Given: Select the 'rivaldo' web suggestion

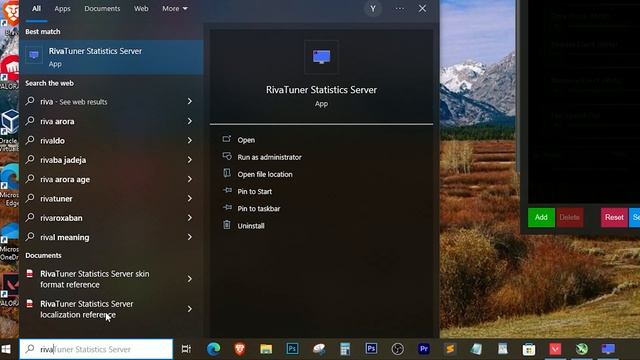Looking at the screenshot, I should (x=52, y=141).
